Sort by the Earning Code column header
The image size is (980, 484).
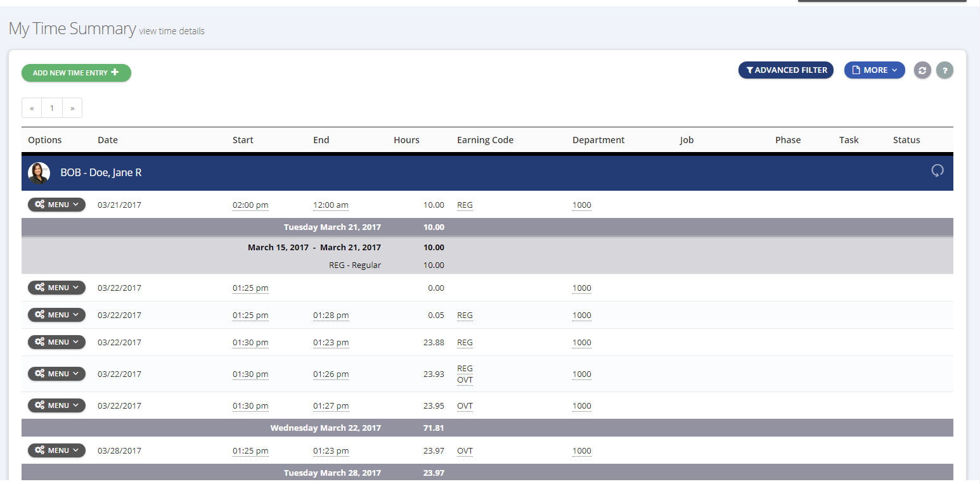(x=485, y=140)
